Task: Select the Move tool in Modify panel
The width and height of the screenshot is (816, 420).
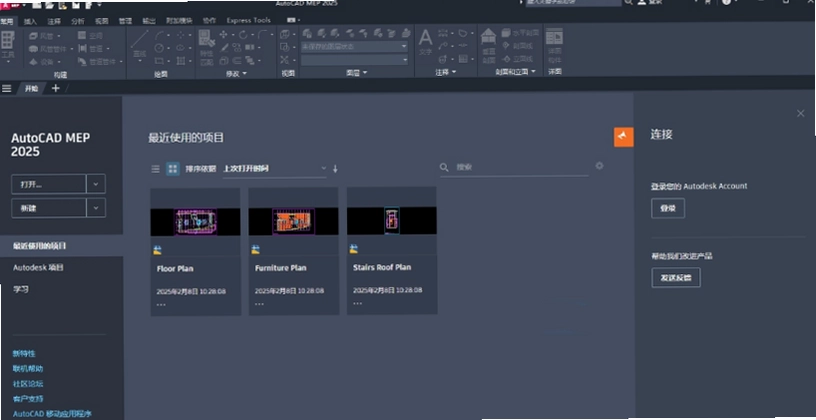Action: click(224, 35)
